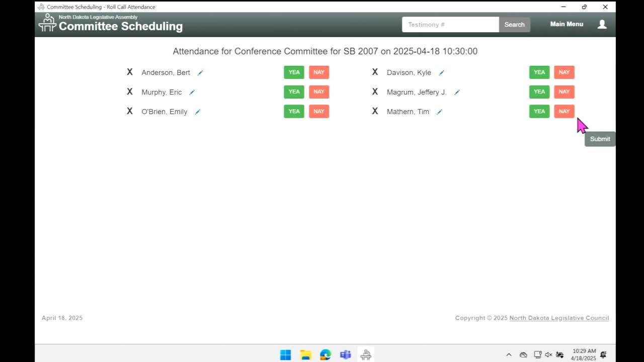Click the name Mathern, Tim
The height and width of the screenshot is (362, 644).
[408, 112]
